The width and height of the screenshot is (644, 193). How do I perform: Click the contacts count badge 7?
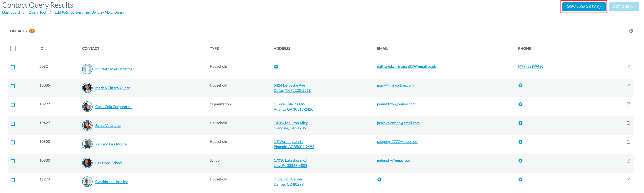32,31
